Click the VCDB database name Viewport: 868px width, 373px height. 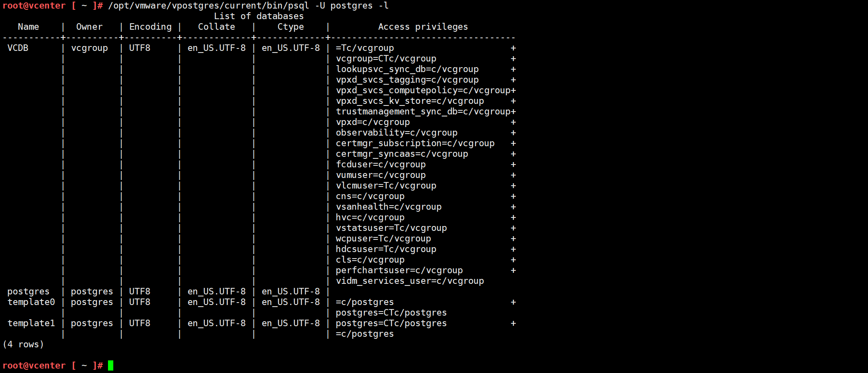tap(18, 48)
